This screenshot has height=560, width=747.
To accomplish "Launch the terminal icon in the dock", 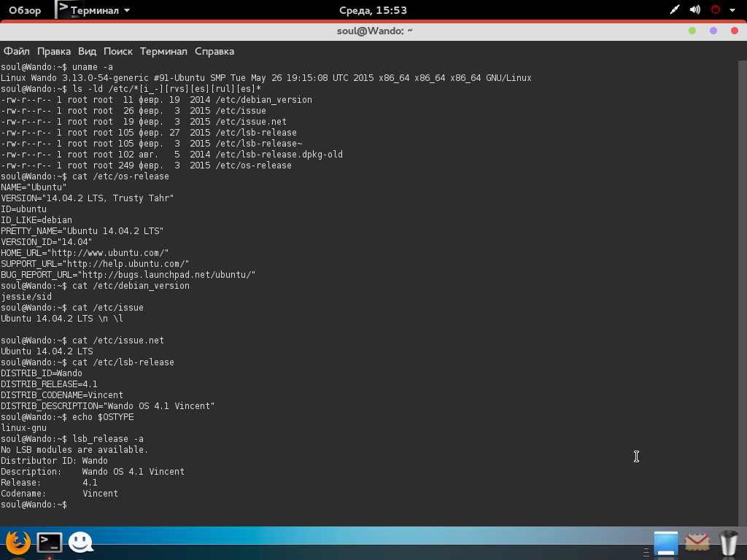I will [x=50, y=542].
